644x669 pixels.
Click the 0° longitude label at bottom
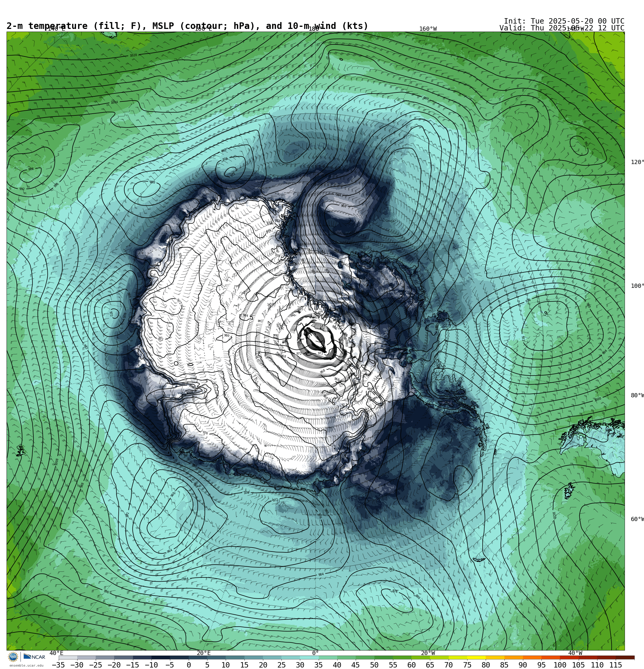[x=315, y=653]
